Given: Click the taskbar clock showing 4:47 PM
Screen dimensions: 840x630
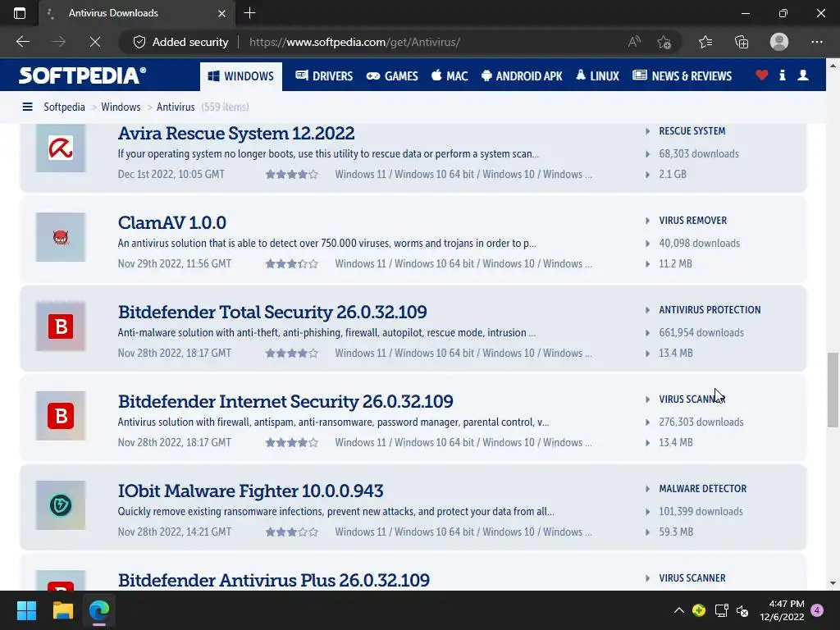Looking at the screenshot, I should point(782,610).
